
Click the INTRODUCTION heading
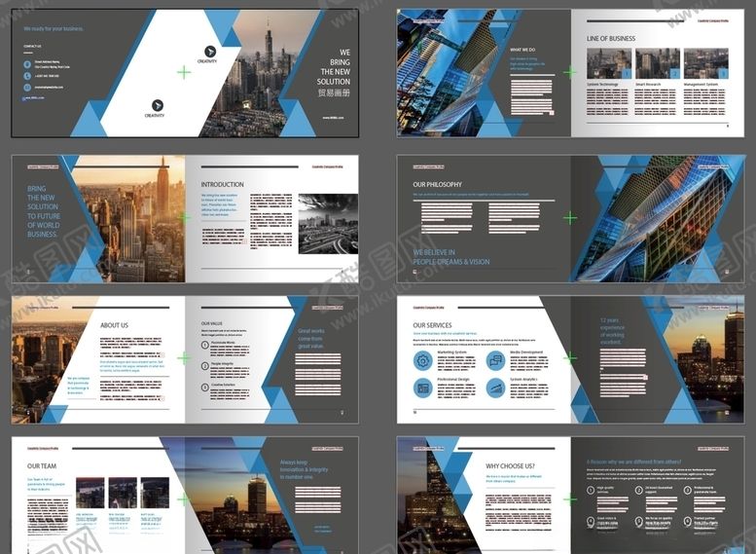tap(222, 184)
